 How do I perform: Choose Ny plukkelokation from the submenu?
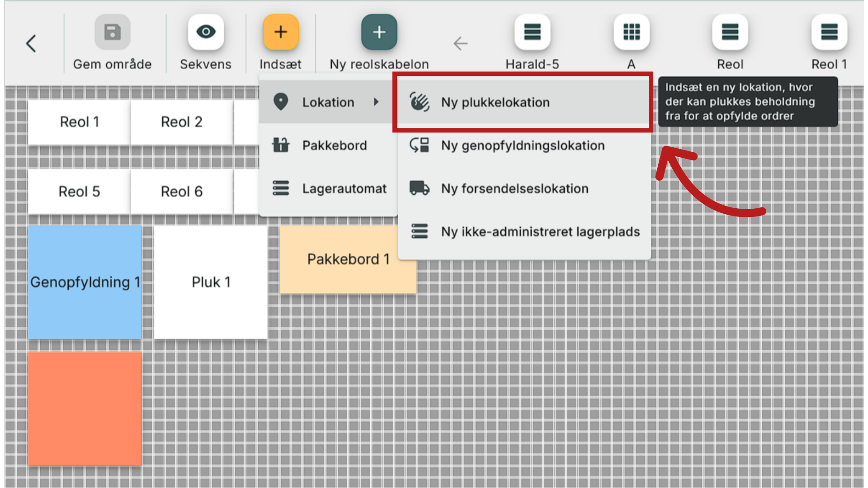(495, 103)
